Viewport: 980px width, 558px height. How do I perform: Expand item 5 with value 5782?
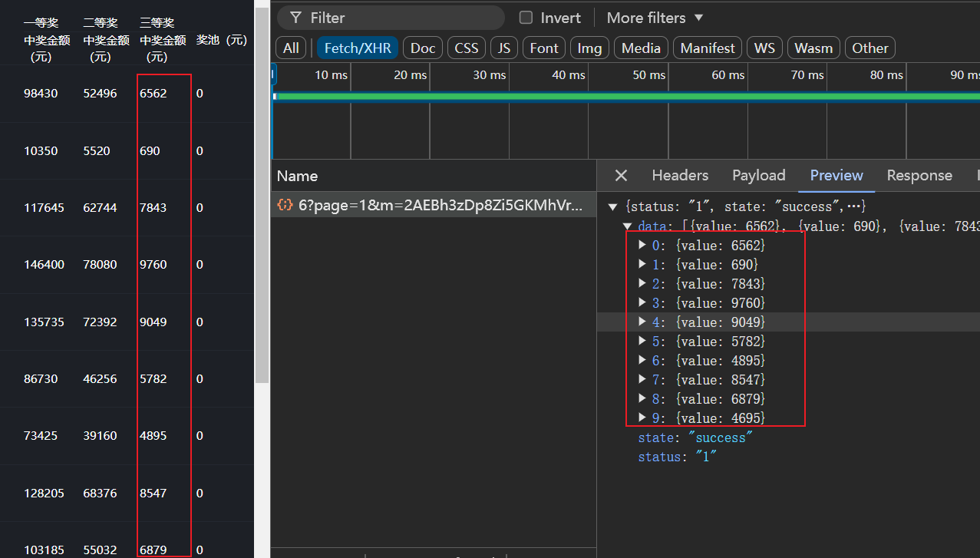click(x=642, y=341)
